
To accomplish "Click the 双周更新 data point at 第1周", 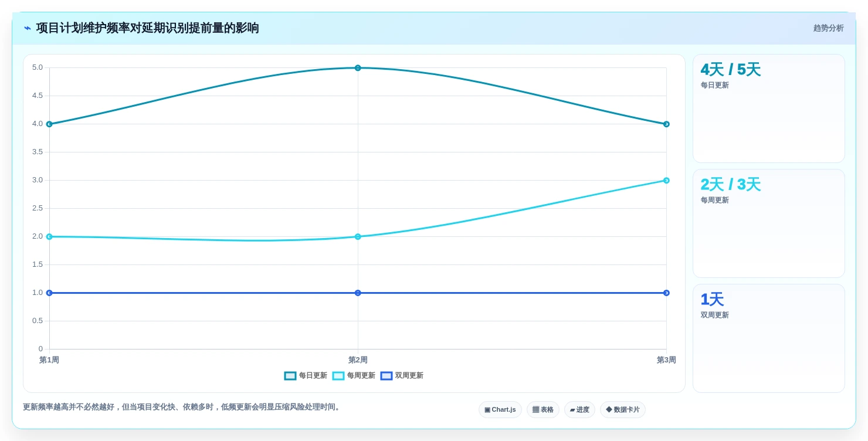I will click(x=49, y=293).
